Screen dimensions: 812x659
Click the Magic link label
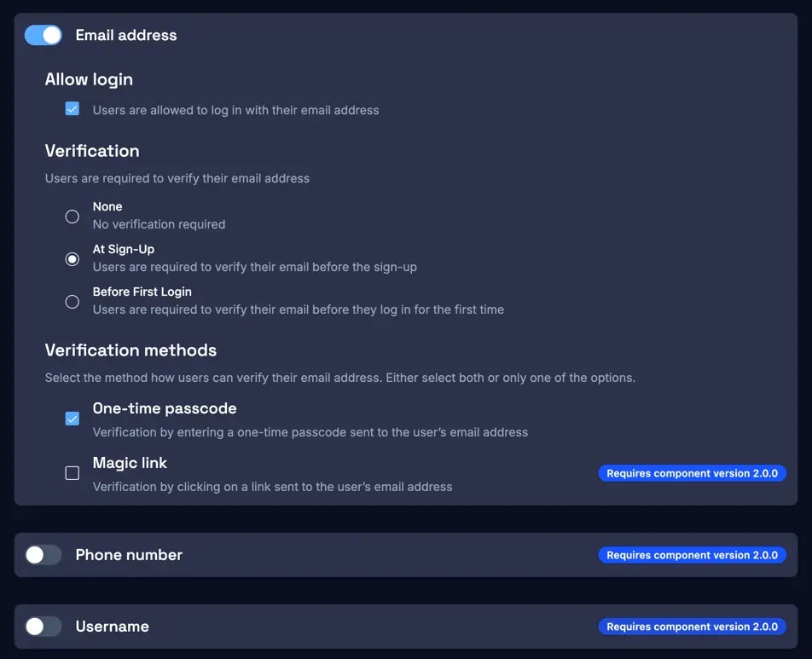point(130,463)
